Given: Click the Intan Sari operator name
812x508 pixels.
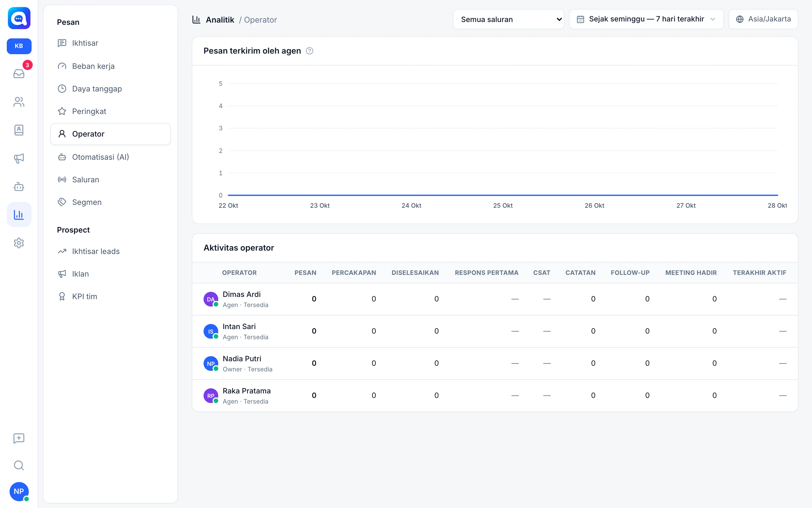Looking at the screenshot, I should [239, 327].
